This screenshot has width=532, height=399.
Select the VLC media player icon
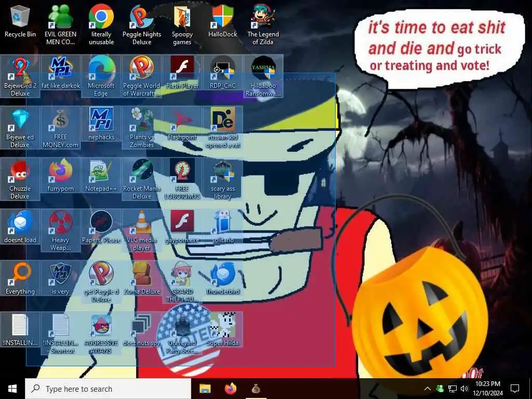pos(142,231)
